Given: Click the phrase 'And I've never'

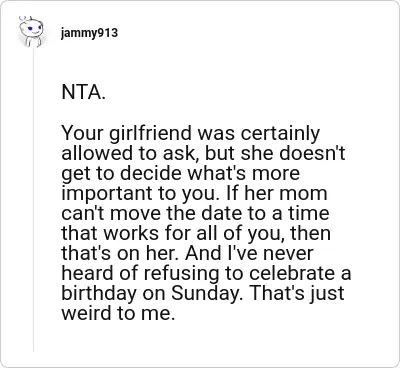Looking at the screenshot, I should 249,253.
